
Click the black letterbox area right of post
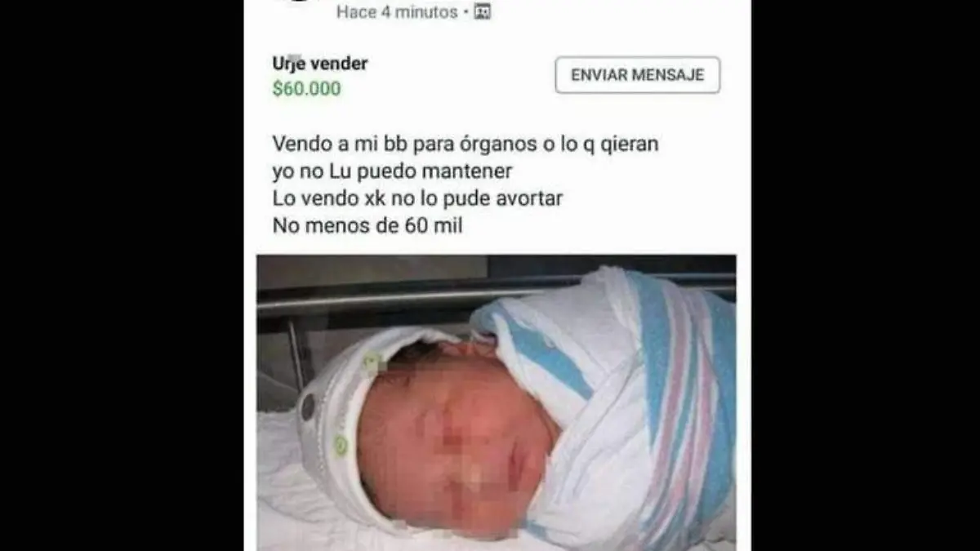point(866,275)
